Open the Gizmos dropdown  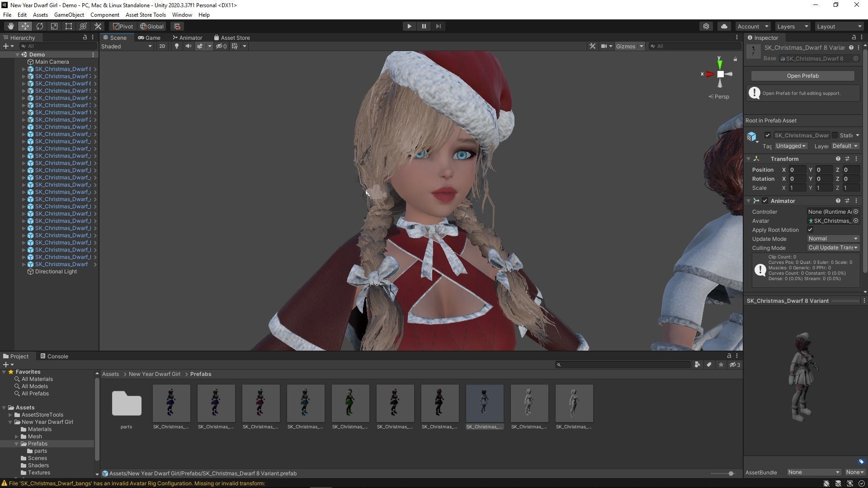pyautogui.click(x=629, y=46)
